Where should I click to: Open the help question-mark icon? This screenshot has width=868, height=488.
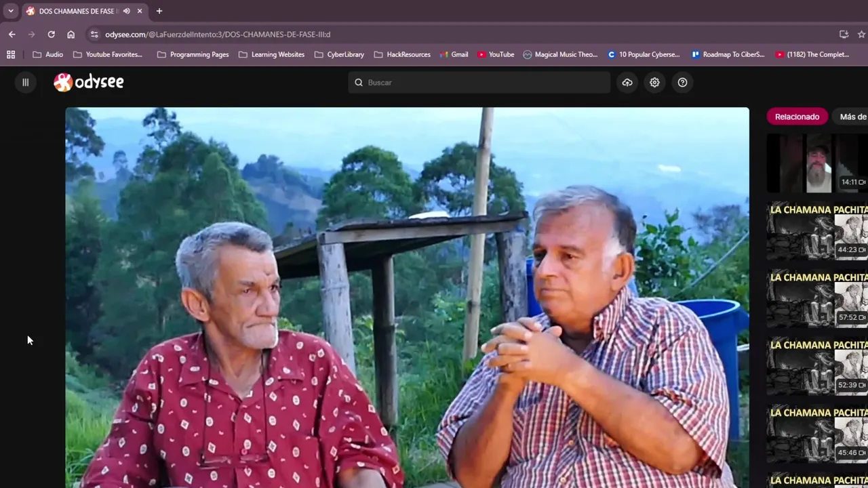click(x=682, y=83)
